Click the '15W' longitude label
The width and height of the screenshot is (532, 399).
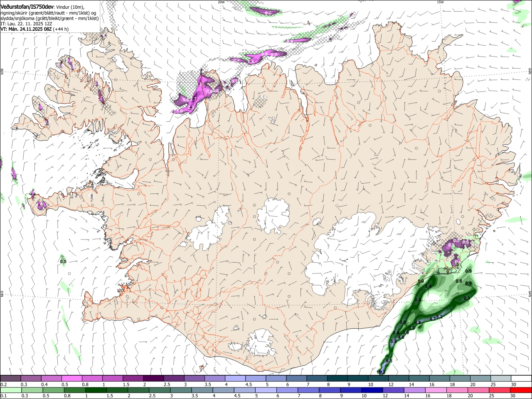pos(440,2)
